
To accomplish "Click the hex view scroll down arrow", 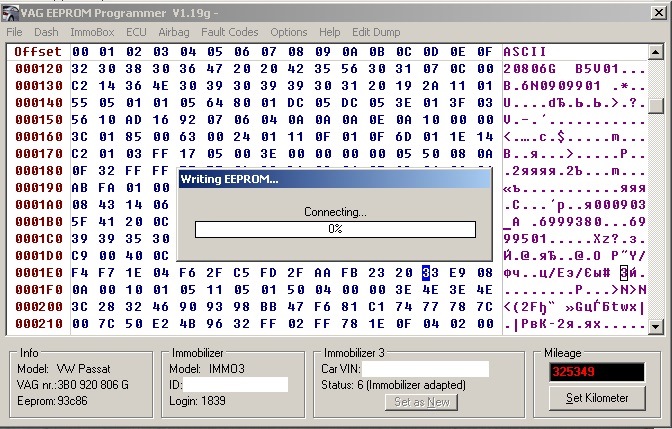I will pyautogui.click(x=656, y=327).
